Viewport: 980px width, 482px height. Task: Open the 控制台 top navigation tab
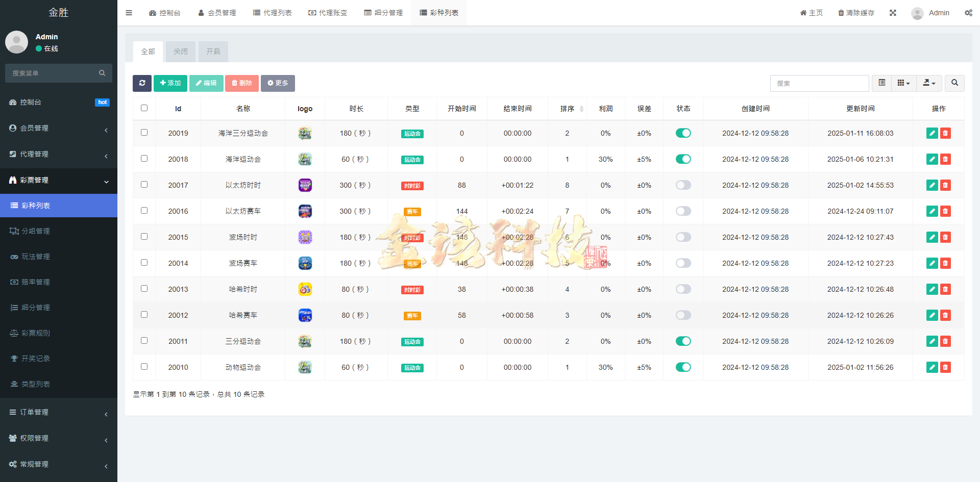coord(165,13)
